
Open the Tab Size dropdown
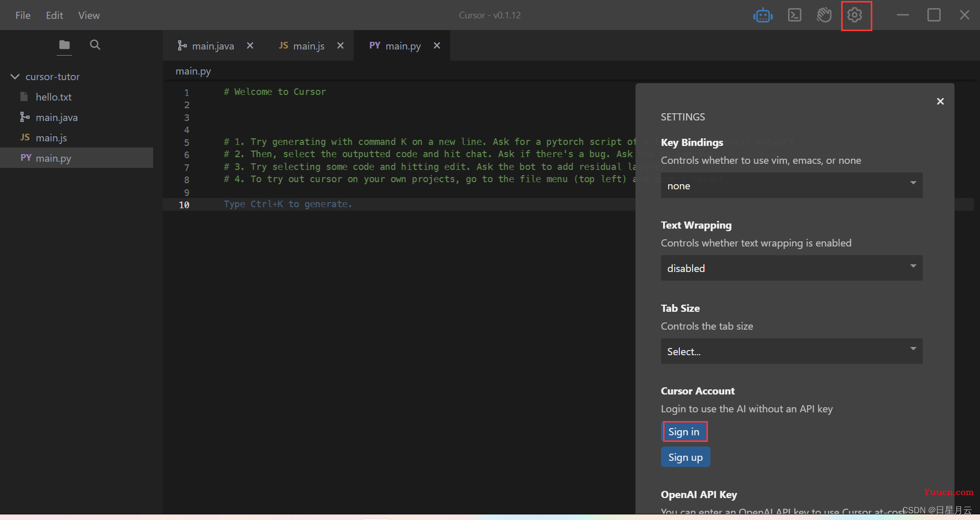pos(791,351)
